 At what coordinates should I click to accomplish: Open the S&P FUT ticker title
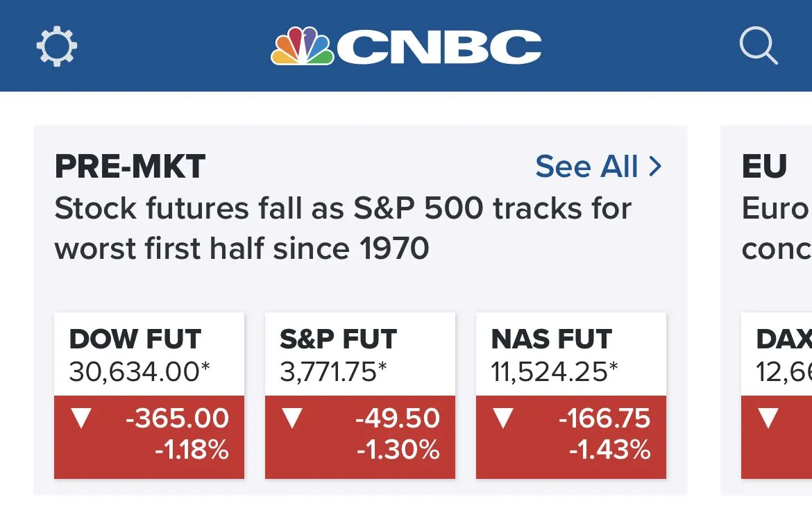[338, 339]
